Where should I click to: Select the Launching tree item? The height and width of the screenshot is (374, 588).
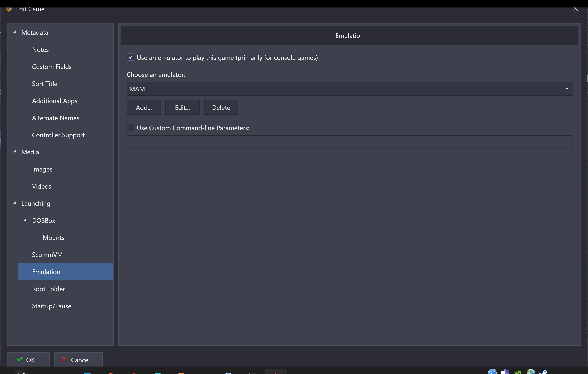pyautogui.click(x=36, y=203)
